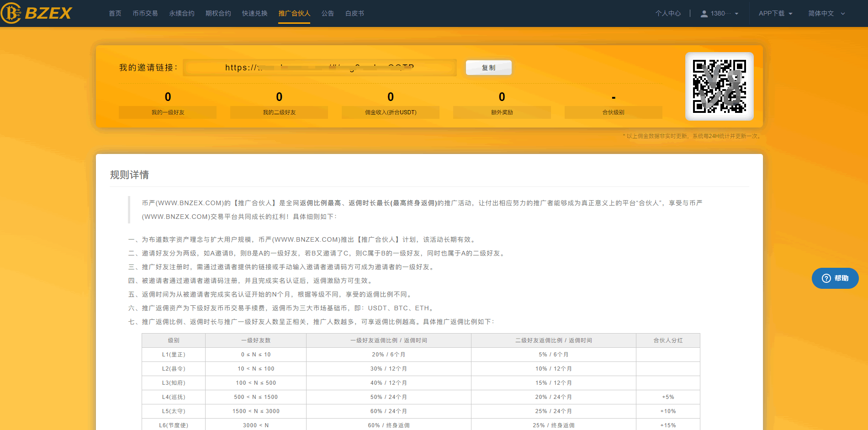The width and height of the screenshot is (868, 430).
Task: Click the BZEX logo icon
Action: click(x=11, y=13)
